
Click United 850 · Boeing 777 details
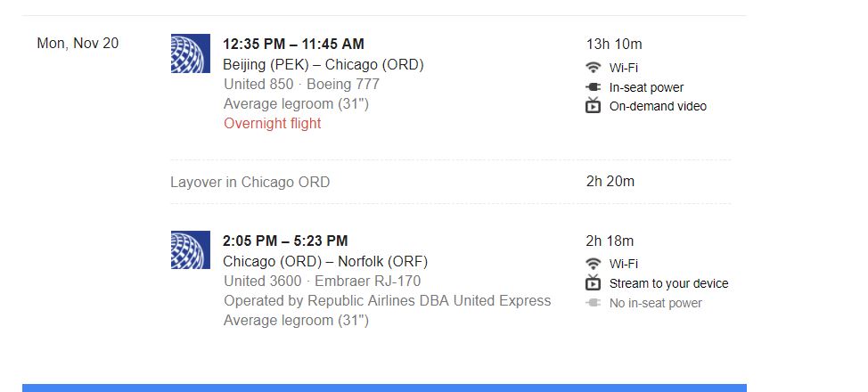tap(302, 84)
